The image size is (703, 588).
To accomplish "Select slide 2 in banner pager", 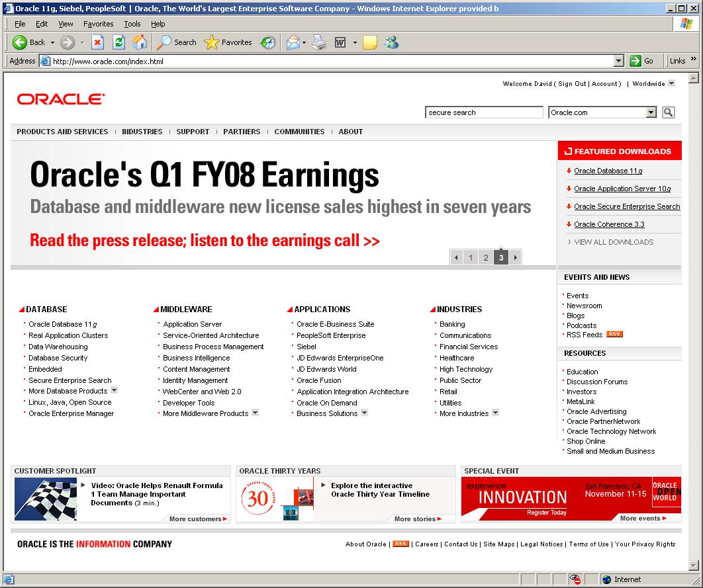I will click(x=486, y=257).
